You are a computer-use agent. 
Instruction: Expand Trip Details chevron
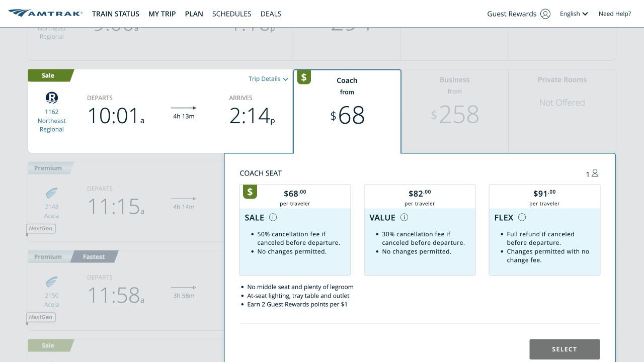point(285,79)
